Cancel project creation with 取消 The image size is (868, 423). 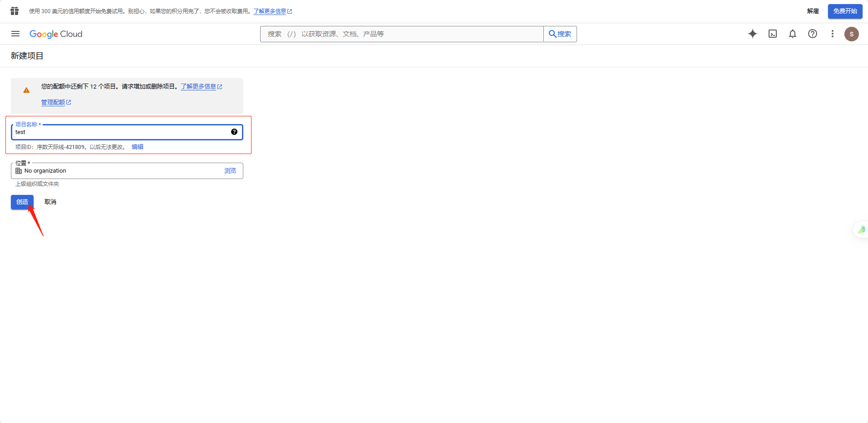[x=50, y=202]
